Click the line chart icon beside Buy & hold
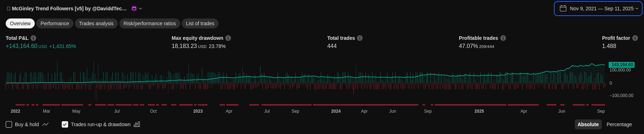The image size is (644, 134). pos(45,124)
